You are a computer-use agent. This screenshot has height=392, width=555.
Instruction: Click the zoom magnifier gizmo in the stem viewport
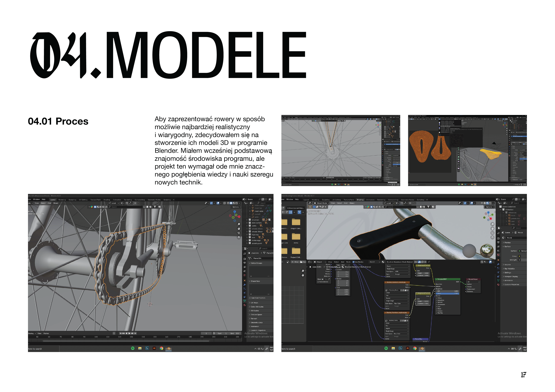[x=492, y=224]
